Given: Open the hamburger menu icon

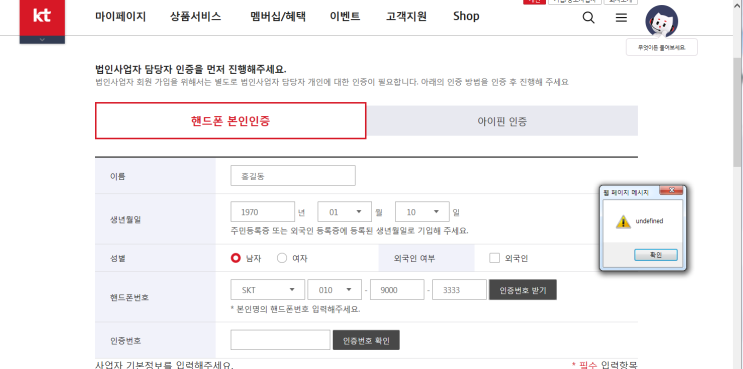Looking at the screenshot, I should pos(621,18).
